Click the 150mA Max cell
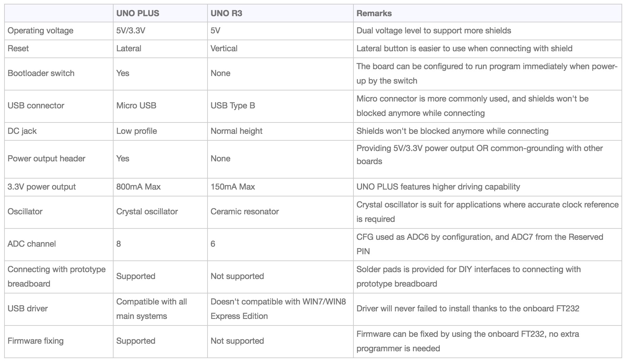Image resolution: width=627 pixels, height=364 pixels. (233, 187)
